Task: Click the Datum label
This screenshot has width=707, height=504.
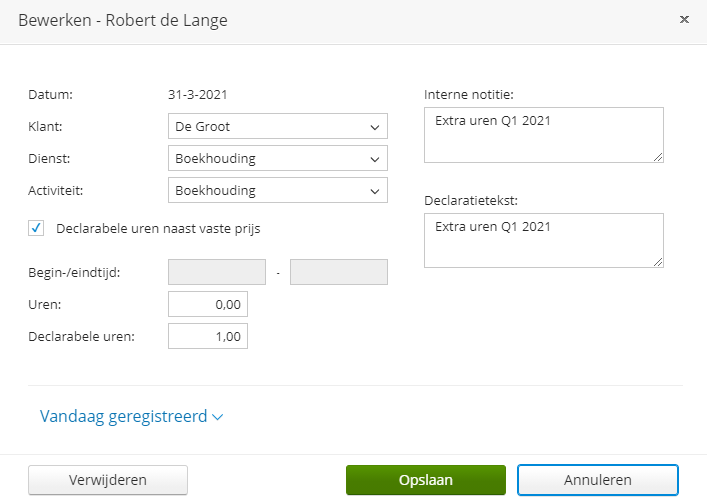Action: [x=50, y=95]
